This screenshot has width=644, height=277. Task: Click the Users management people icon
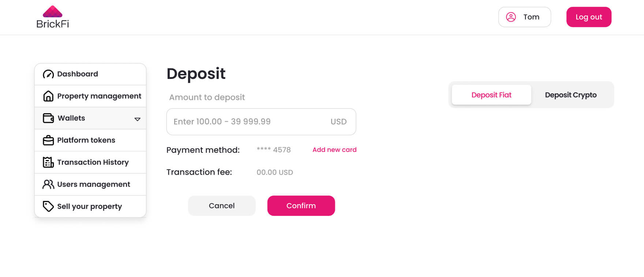(x=48, y=184)
